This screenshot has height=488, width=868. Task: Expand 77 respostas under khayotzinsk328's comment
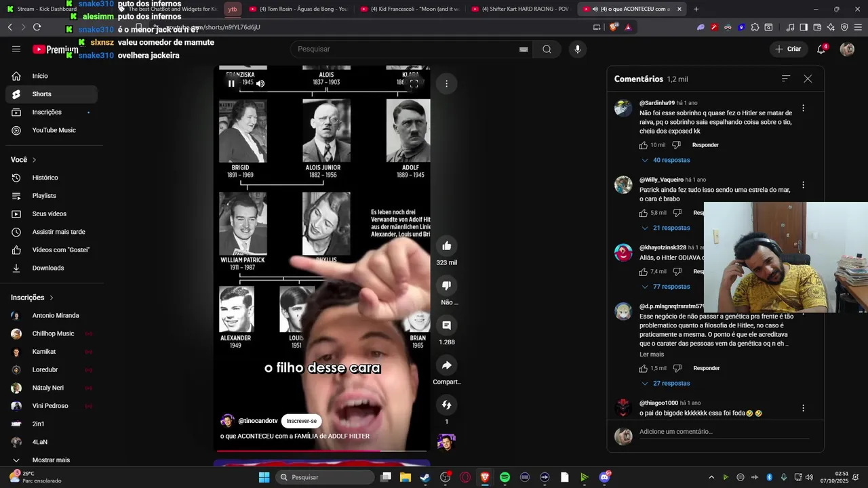pyautogui.click(x=665, y=287)
